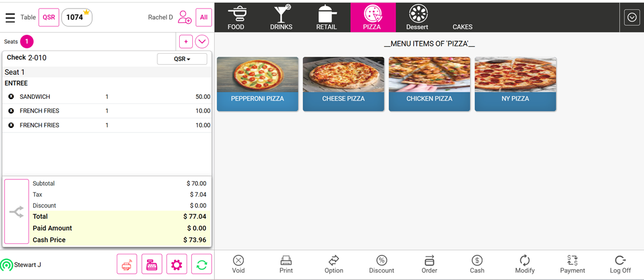The width and height of the screenshot is (644, 280).
Task: Click the split check arrows icon
Action: tap(17, 212)
